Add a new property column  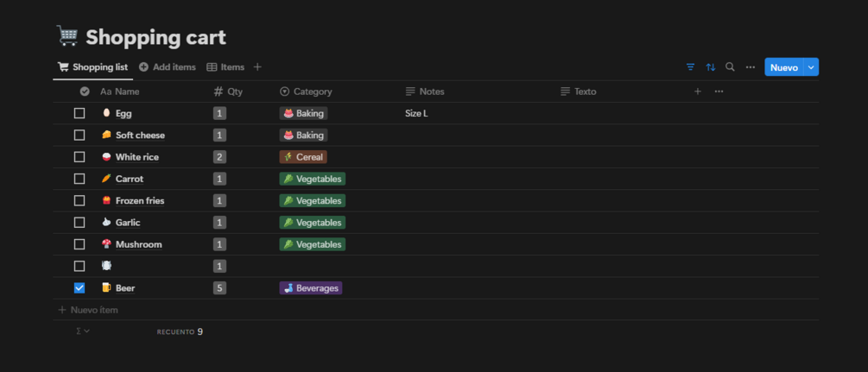point(698,91)
